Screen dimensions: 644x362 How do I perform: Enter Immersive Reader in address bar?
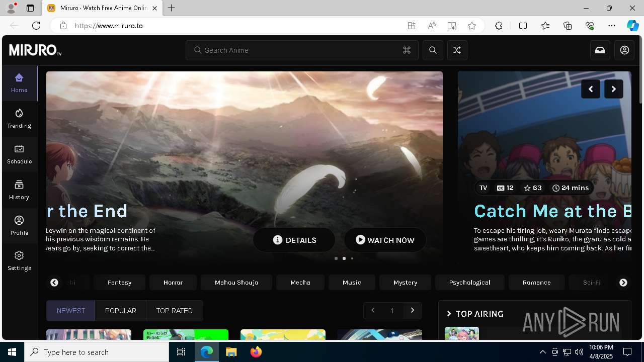point(452,26)
